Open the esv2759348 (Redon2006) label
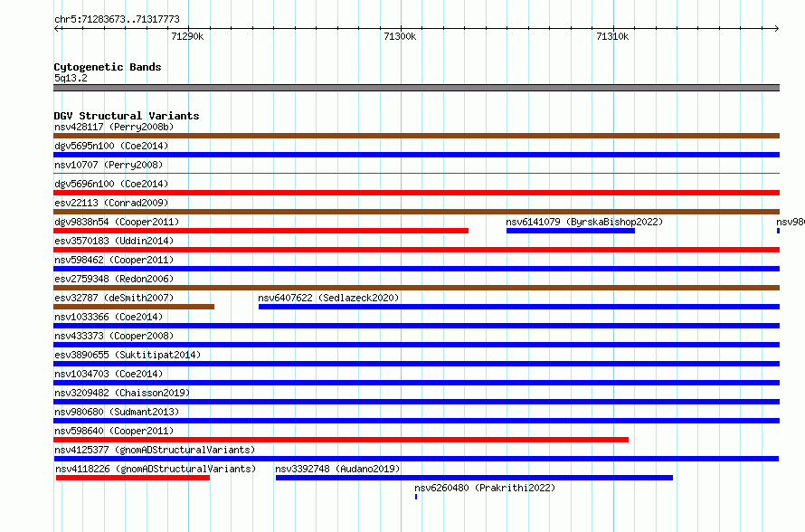Image resolution: width=805 pixels, height=532 pixels. click(114, 279)
